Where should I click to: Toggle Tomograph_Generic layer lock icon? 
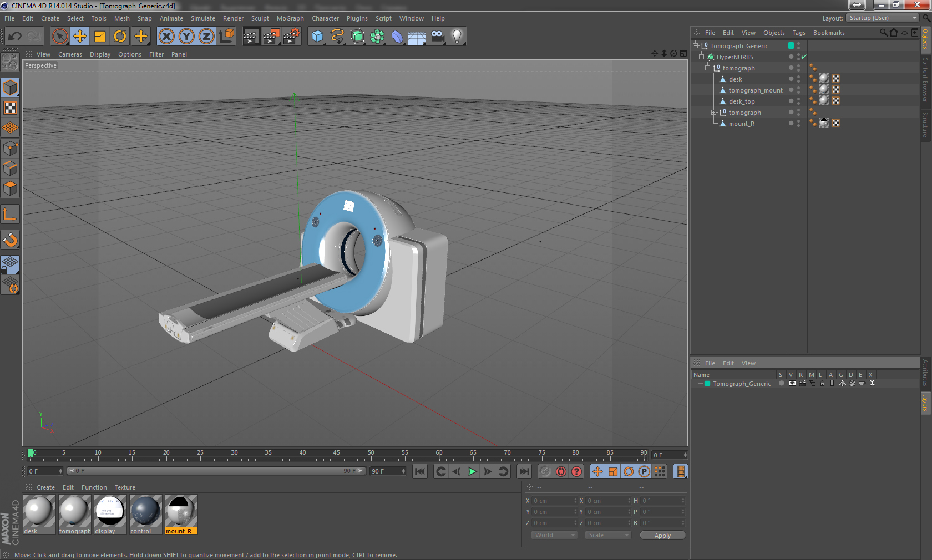[822, 383]
